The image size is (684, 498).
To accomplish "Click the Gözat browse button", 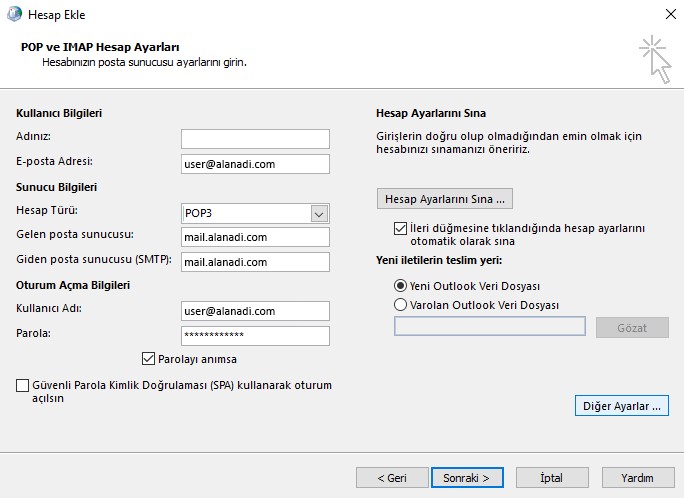I will pos(632,327).
